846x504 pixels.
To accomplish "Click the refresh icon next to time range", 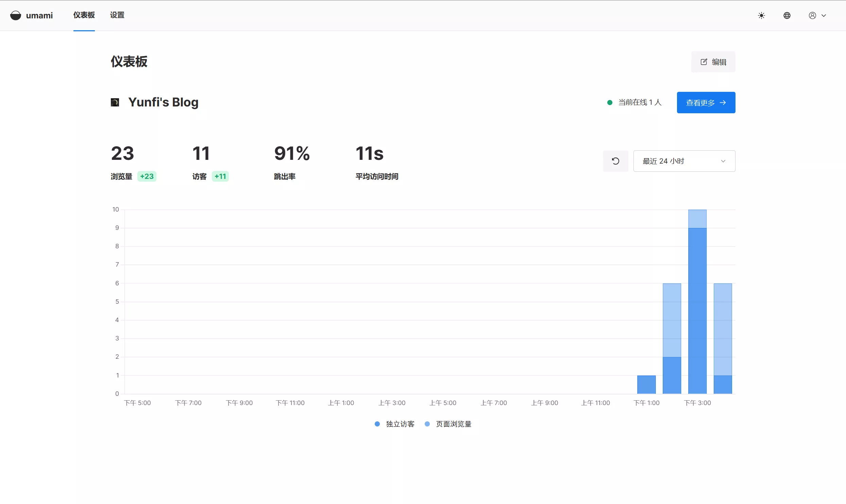I will 615,161.
